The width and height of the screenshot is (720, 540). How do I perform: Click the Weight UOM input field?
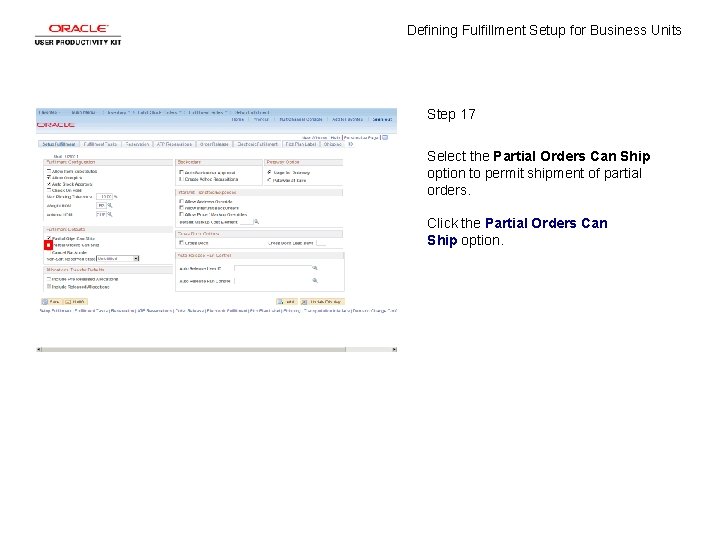pyautogui.click(x=101, y=205)
